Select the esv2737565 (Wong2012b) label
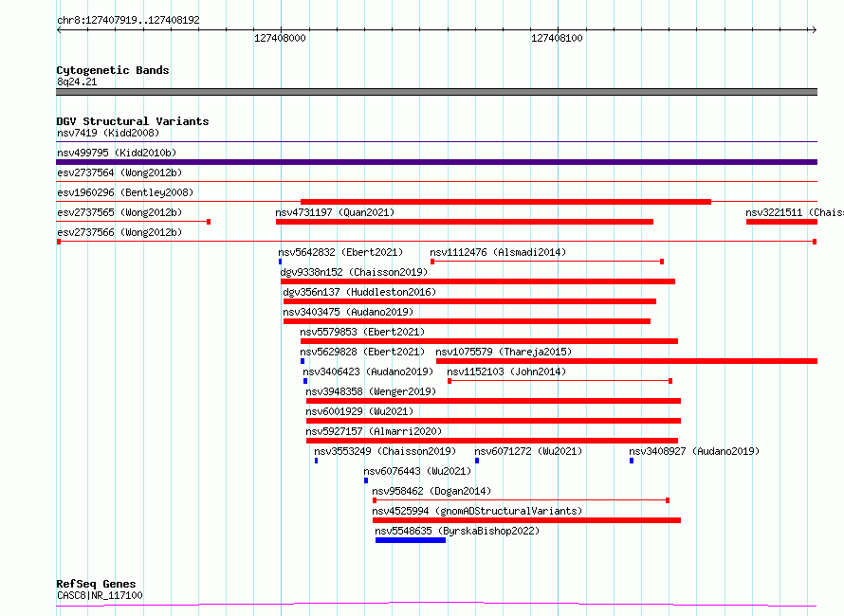844x616 pixels. pos(119,212)
